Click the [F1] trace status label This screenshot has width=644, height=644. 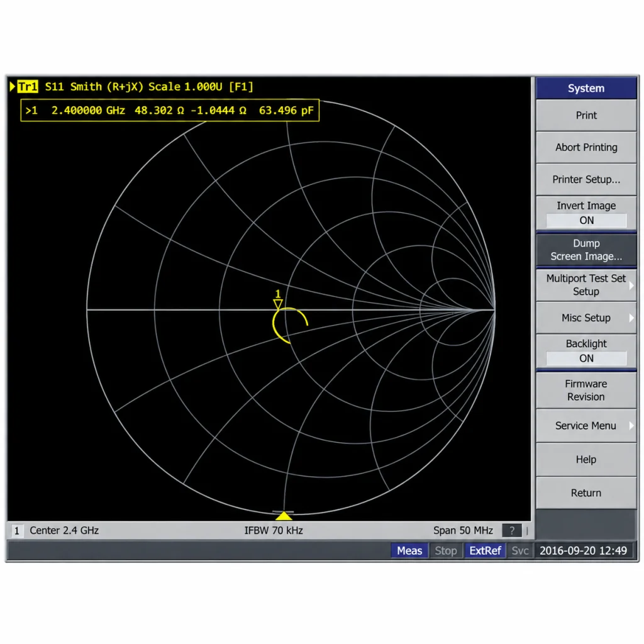tap(241, 87)
